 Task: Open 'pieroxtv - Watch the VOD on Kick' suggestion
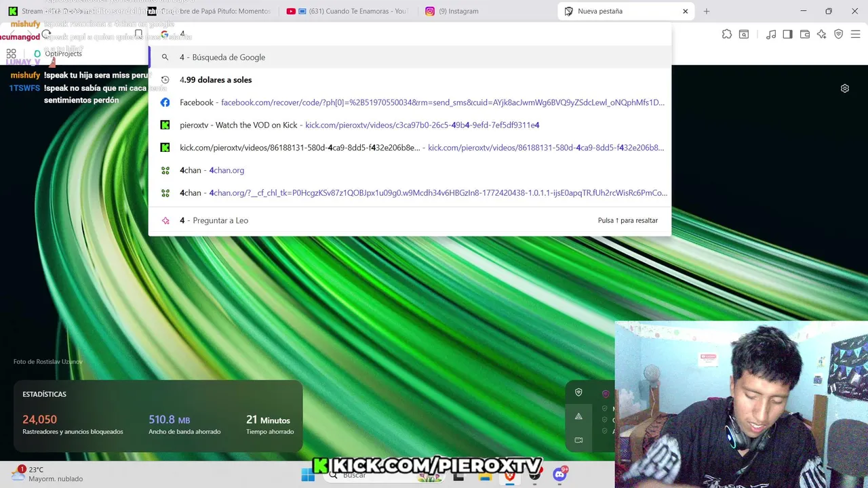[410, 125]
